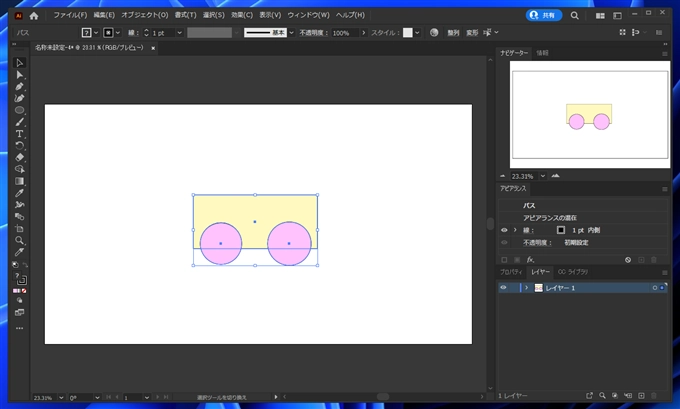The image size is (680, 409).
Task: Open the オブジェクト(O) menu
Action: tap(144, 15)
